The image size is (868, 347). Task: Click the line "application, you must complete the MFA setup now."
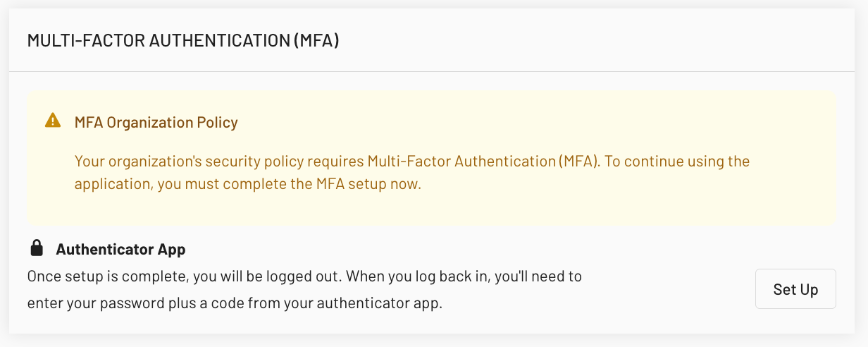tap(248, 185)
